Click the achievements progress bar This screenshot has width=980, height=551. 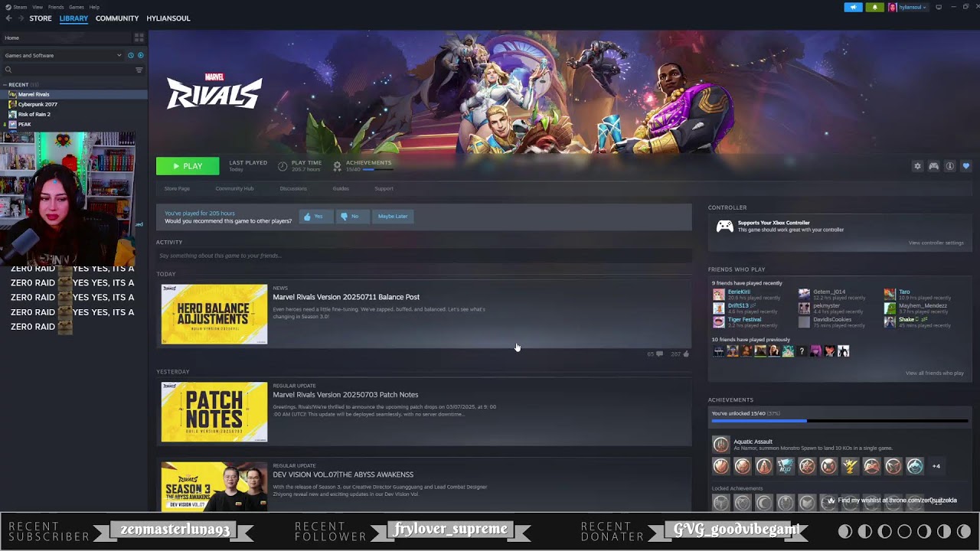click(x=840, y=421)
